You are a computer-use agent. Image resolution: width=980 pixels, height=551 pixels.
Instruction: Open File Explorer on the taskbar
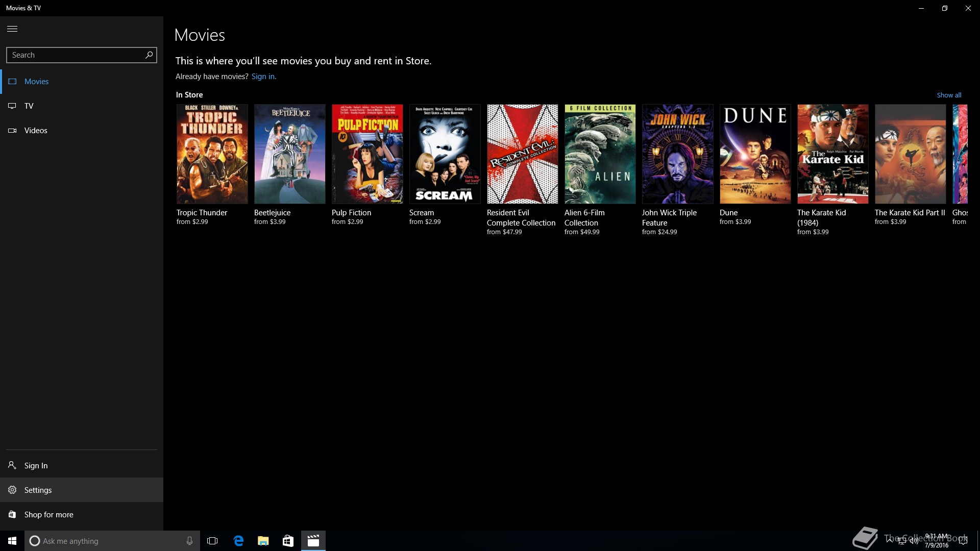tap(263, 541)
